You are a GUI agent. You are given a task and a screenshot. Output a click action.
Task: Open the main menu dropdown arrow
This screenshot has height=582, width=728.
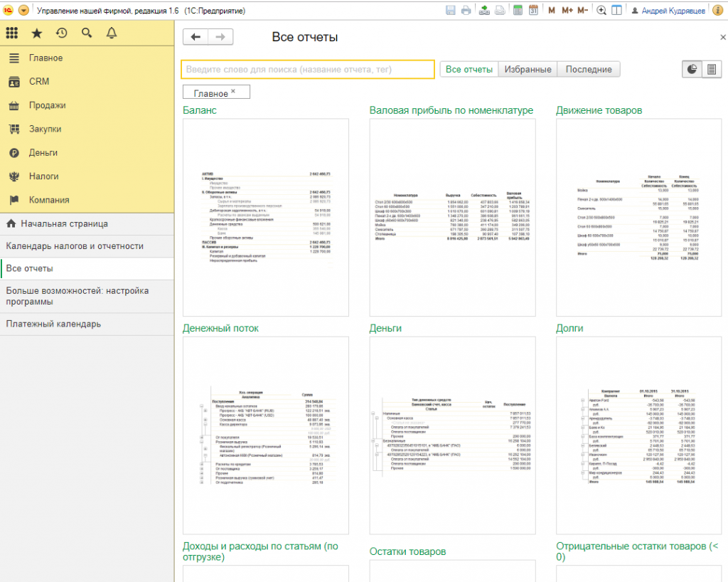pyautogui.click(x=24, y=11)
